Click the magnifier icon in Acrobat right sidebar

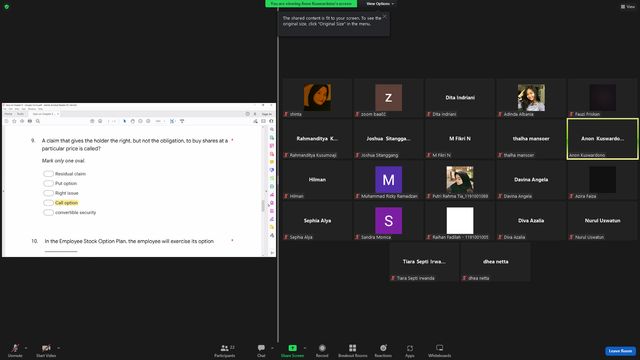pyautogui.click(x=272, y=129)
